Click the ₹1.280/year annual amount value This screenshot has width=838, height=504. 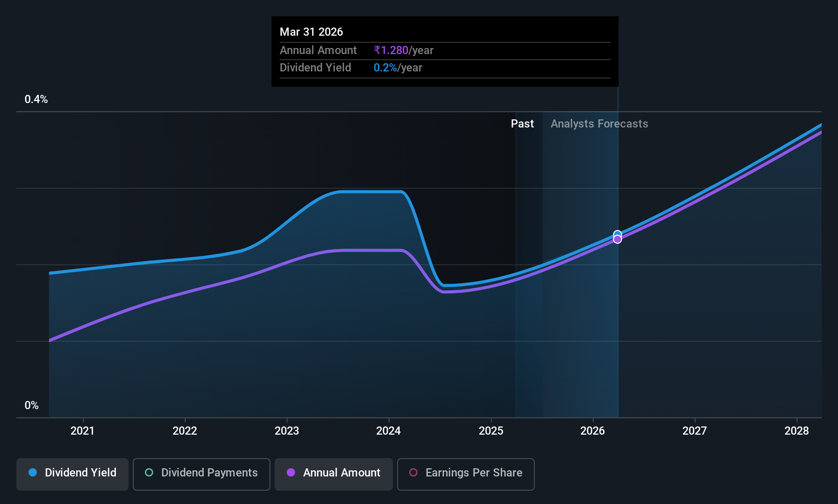click(x=404, y=51)
